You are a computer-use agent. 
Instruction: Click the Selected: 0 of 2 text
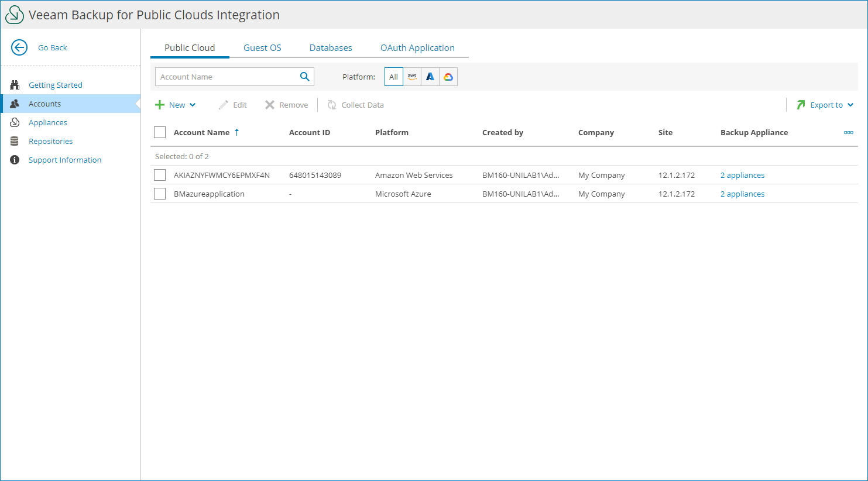[x=181, y=156]
